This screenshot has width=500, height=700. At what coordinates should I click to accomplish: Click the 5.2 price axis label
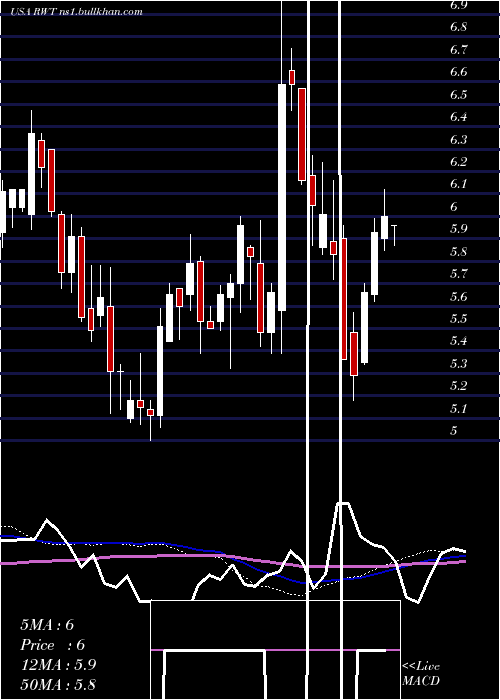click(x=459, y=386)
